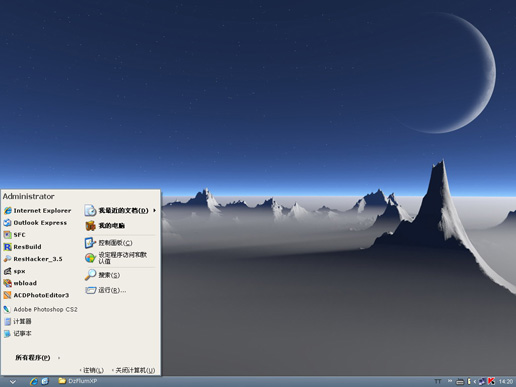The height and width of the screenshot is (387, 516).
Task: Open the Run (运行) dialog
Action: [x=106, y=290]
